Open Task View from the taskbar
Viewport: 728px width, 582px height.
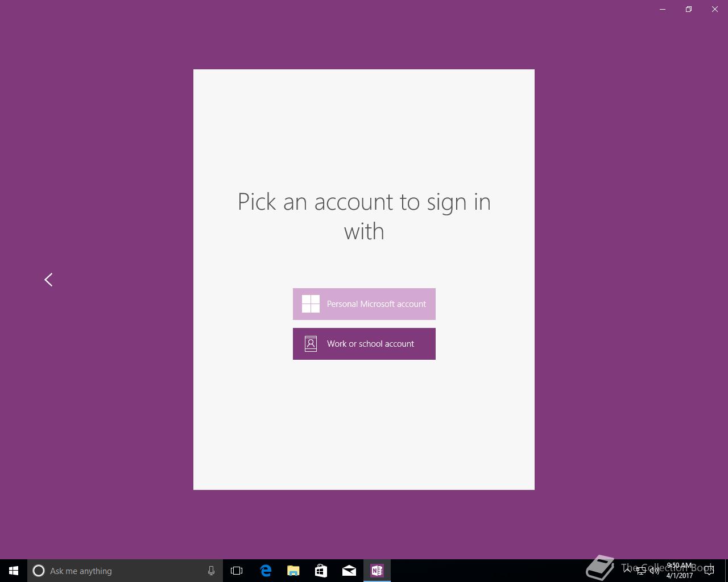pos(237,571)
